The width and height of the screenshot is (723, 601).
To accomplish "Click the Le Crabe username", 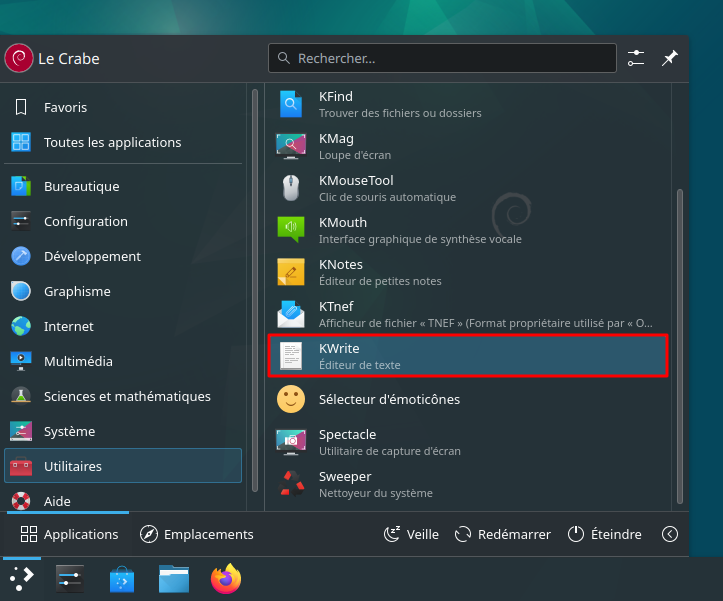I will pyautogui.click(x=69, y=59).
